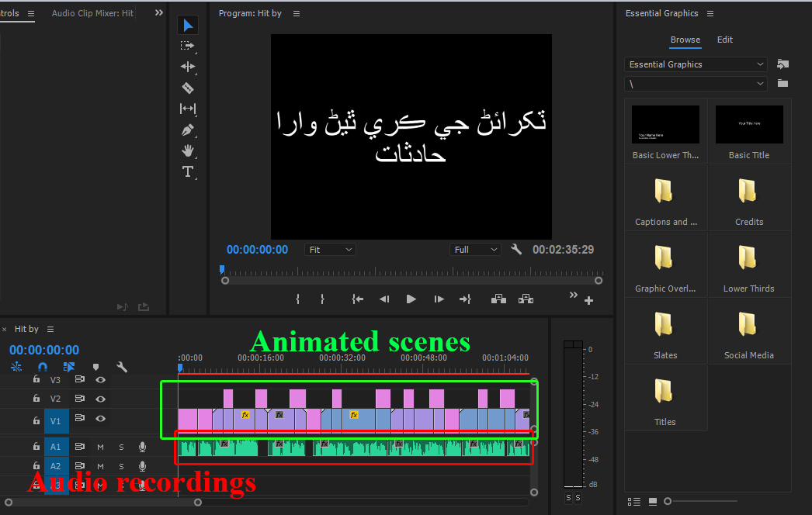Select the Ripple Edit tool
The height and width of the screenshot is (515, 812).
[187, 66]
